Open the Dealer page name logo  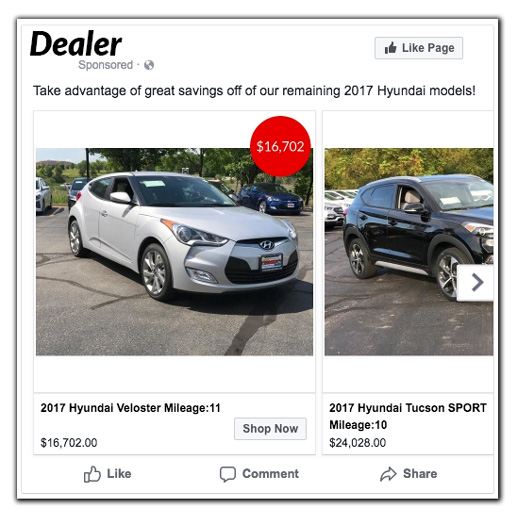[x=76, y=44]
